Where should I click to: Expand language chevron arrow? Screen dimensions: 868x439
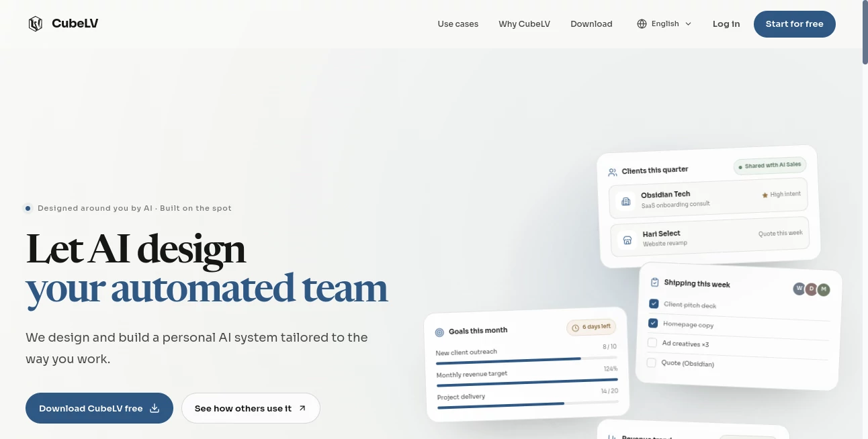click(x=688, y=24)
